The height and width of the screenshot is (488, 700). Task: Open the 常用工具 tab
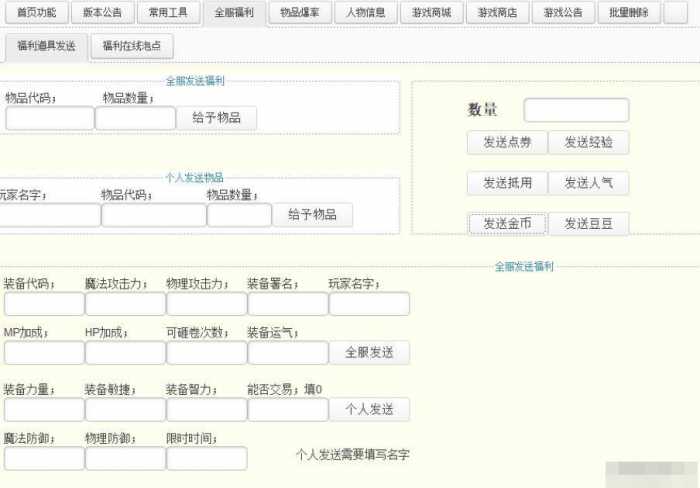(168, 13)
